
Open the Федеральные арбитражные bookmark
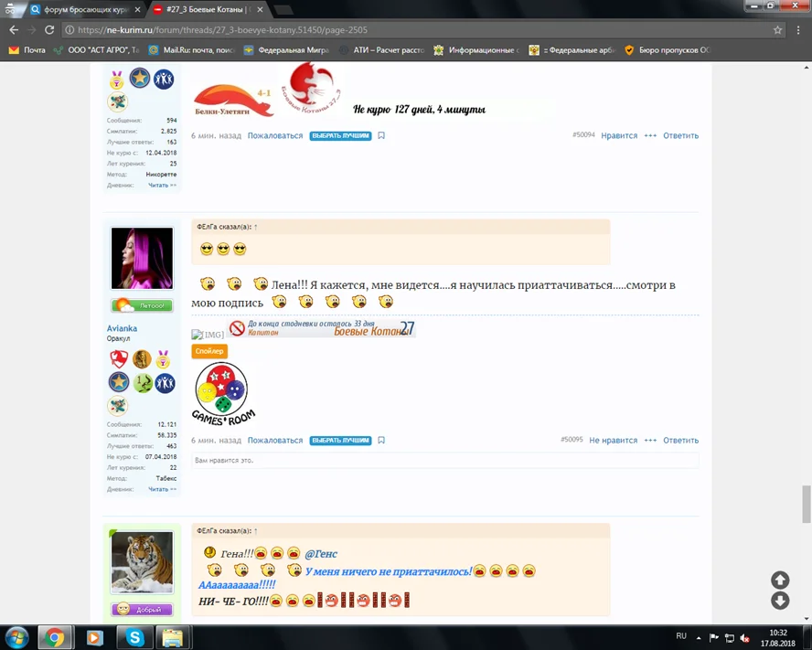pyautogui.click(x=572, y=50)
